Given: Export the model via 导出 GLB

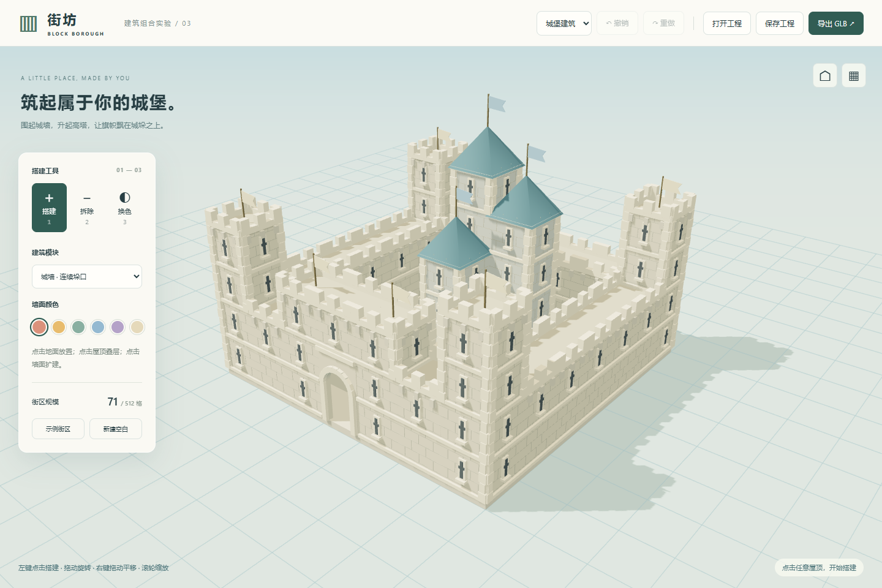Looking at the screenshot, I should [x=836, y=23].
